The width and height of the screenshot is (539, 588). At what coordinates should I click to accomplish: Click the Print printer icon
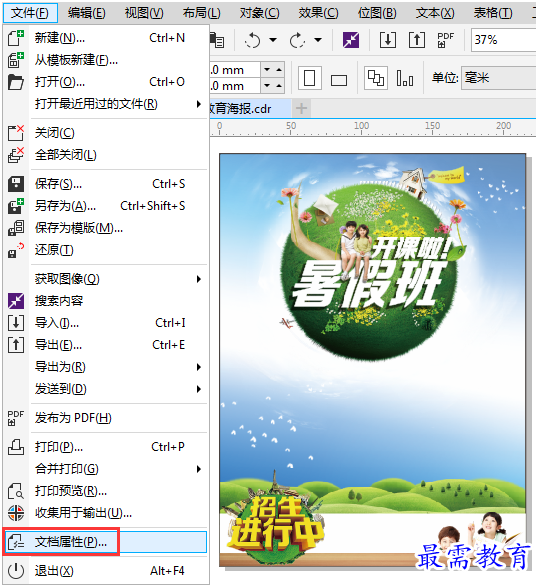coord(16,447)
